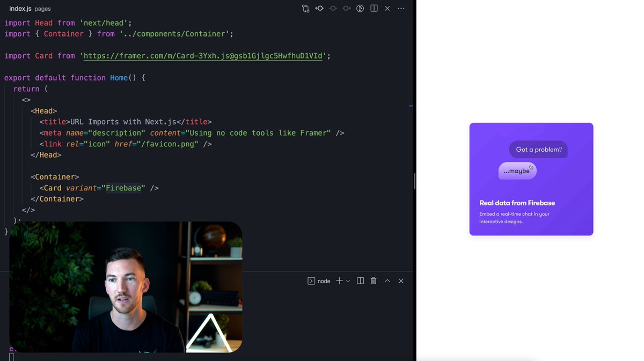Click the next change arrow icon
Screen dimensions: 644x361
pos(346,9)
